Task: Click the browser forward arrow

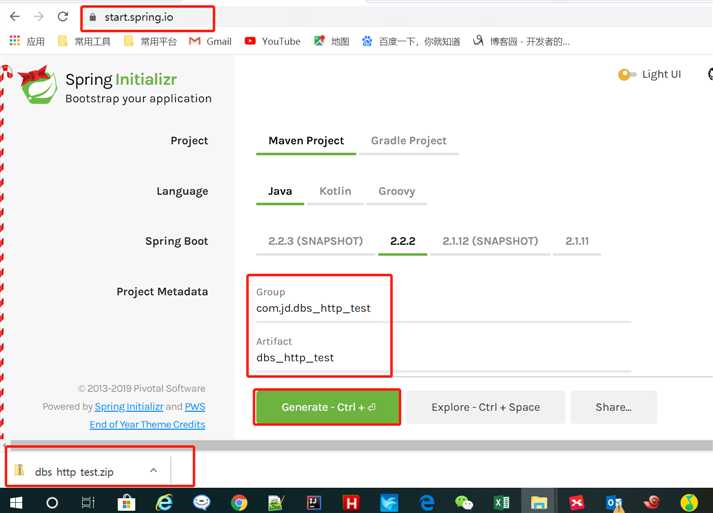Action: [39, 17]
